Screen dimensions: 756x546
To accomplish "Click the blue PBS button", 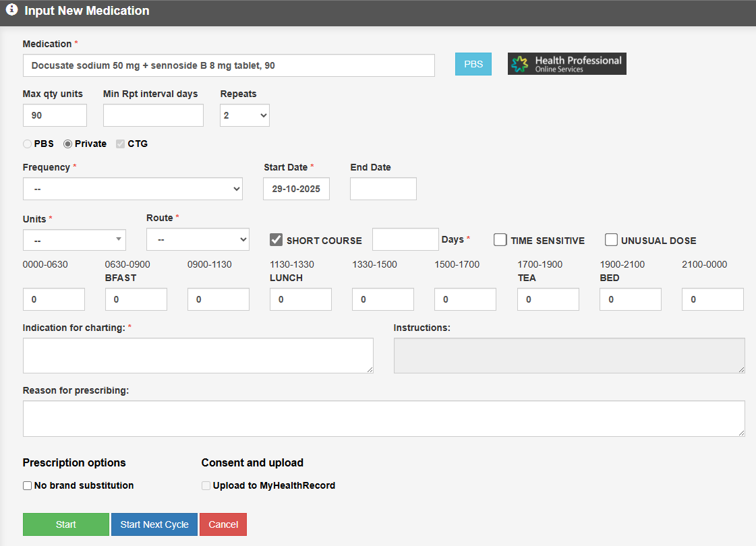I will (473, 64).
